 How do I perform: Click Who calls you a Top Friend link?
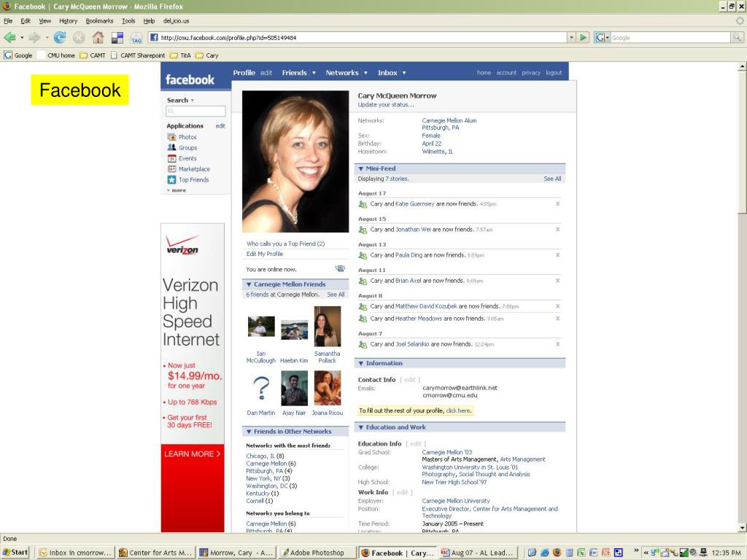coord(285,244)
